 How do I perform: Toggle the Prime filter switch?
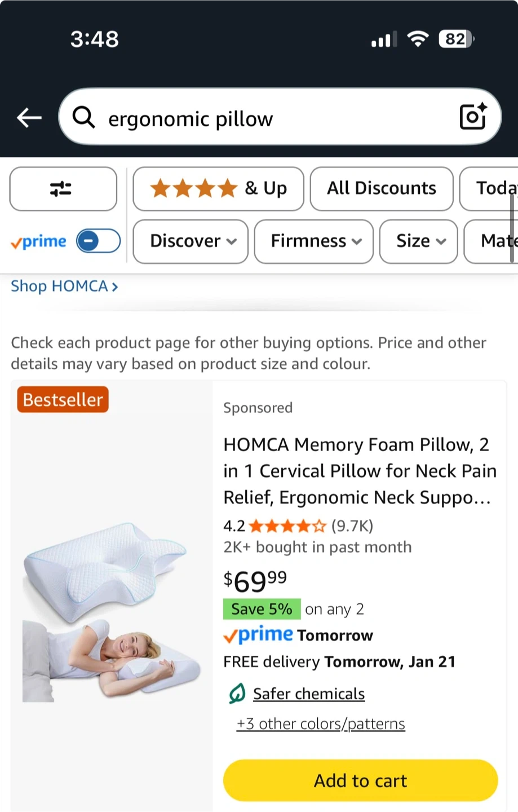[x=98, y=241]
